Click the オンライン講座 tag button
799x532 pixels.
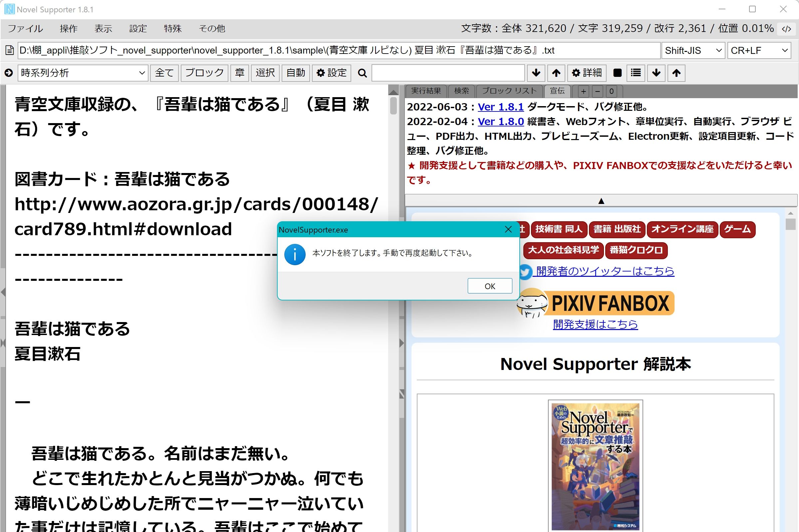tap(682, 229)
